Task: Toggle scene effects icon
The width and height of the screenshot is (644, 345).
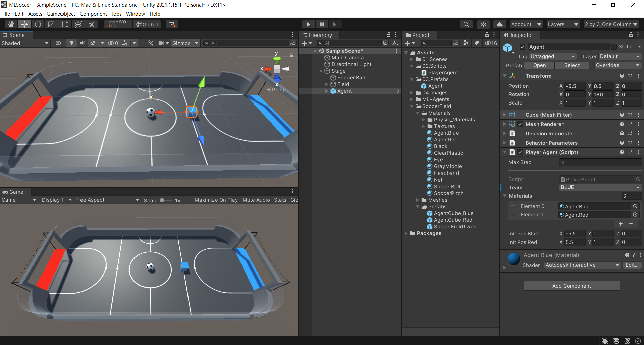Action: 93,43
